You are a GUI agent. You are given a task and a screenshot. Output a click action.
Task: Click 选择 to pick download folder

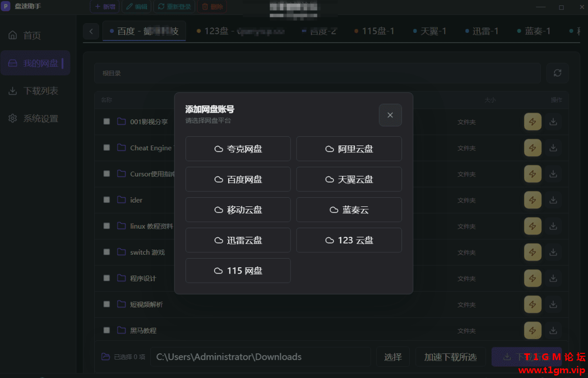pyautogui.click(x=393, y=357)
